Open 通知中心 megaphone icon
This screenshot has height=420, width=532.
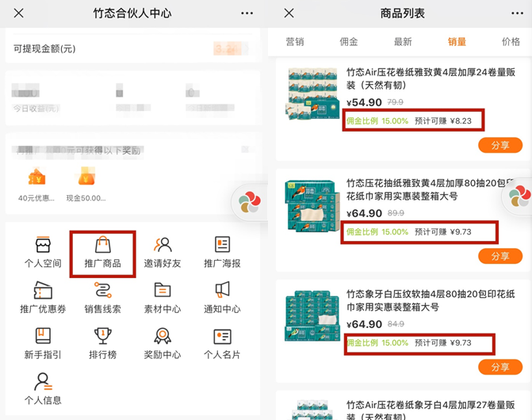click(x=222, y=298)
